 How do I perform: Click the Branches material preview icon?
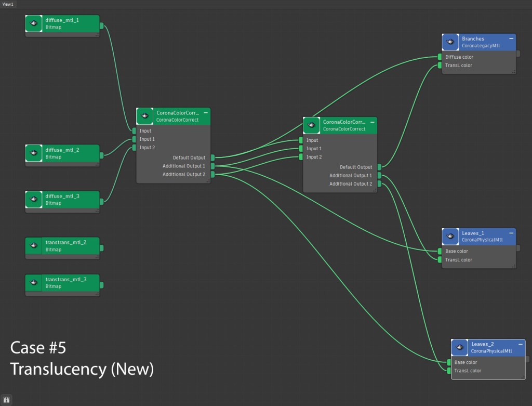point(450,42)
